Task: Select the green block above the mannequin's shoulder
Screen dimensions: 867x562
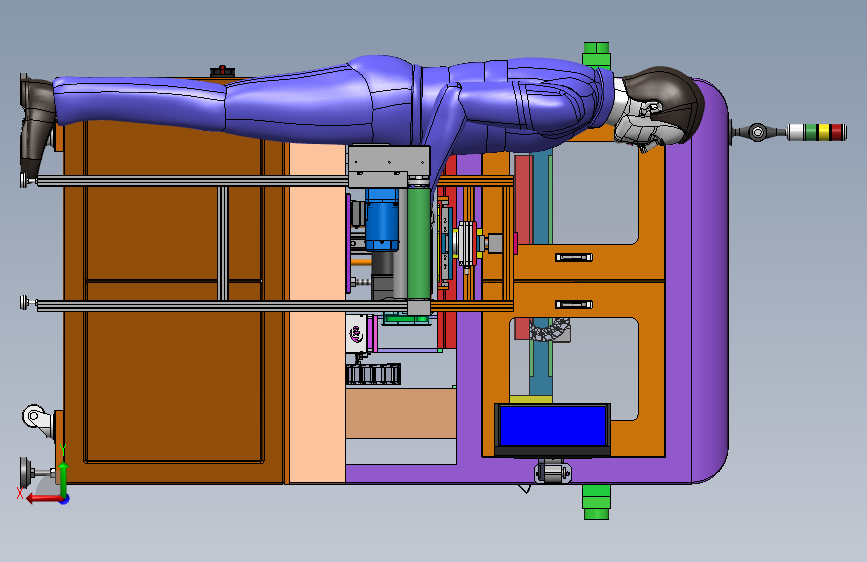Action: [x=597, y=55]
